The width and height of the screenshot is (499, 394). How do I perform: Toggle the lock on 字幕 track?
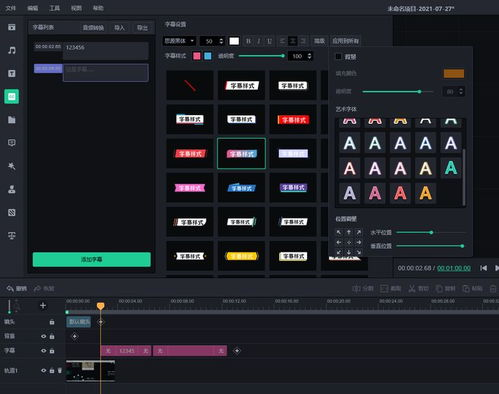pos(52,351)
